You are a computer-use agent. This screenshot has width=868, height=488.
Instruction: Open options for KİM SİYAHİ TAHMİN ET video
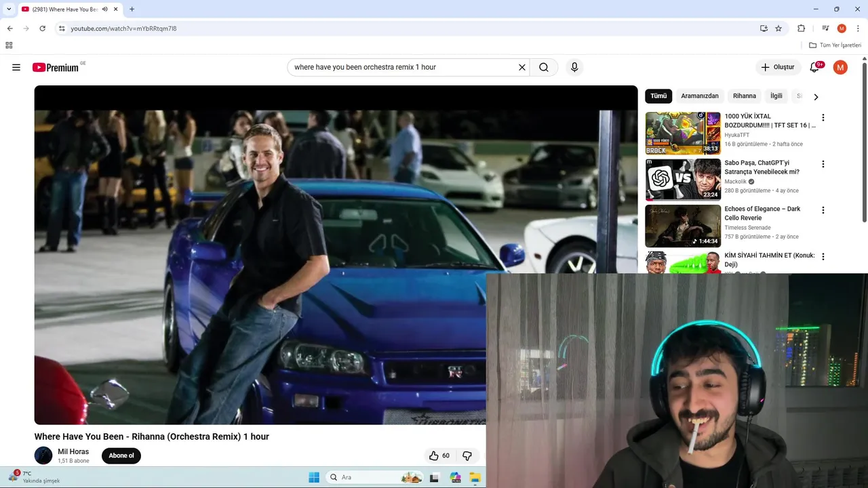pyautogui.click(x=823, y=257)
